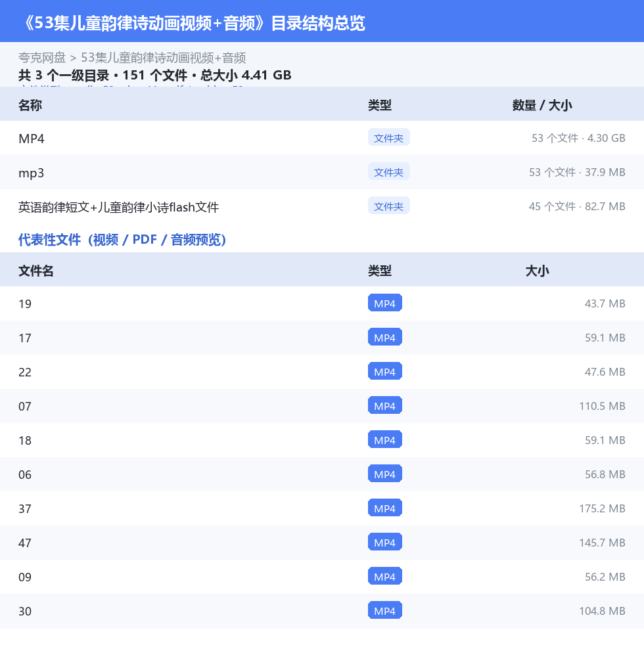Select file name 22
644x649 pixels.
(x=25, y=372)
